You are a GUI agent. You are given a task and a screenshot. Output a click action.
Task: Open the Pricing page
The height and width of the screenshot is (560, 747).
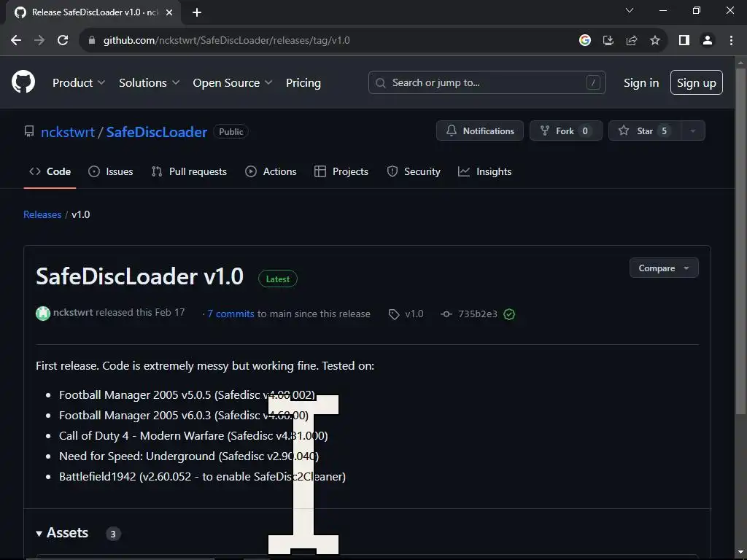(303, 82)
